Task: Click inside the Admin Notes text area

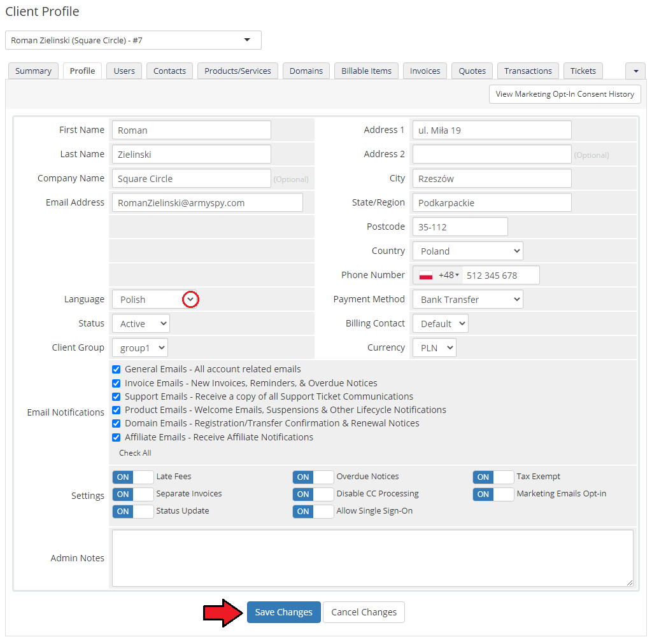Action: coord(372,558)
